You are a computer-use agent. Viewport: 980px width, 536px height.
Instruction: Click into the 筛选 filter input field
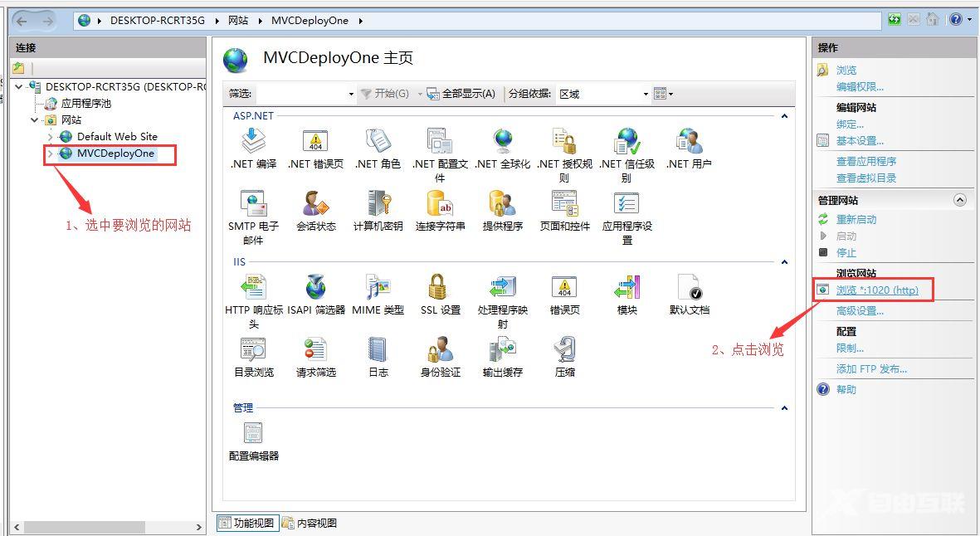tap(300, 95)
